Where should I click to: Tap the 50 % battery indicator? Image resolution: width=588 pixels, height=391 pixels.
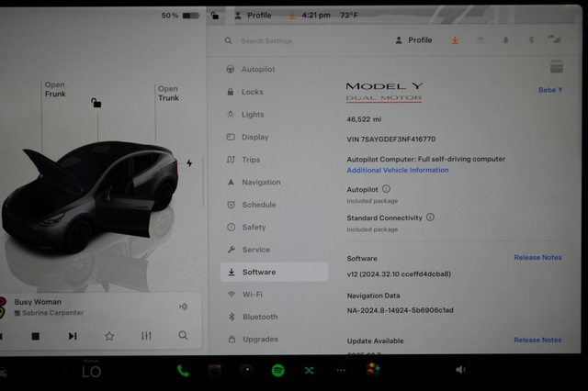(x=180, y=16)
